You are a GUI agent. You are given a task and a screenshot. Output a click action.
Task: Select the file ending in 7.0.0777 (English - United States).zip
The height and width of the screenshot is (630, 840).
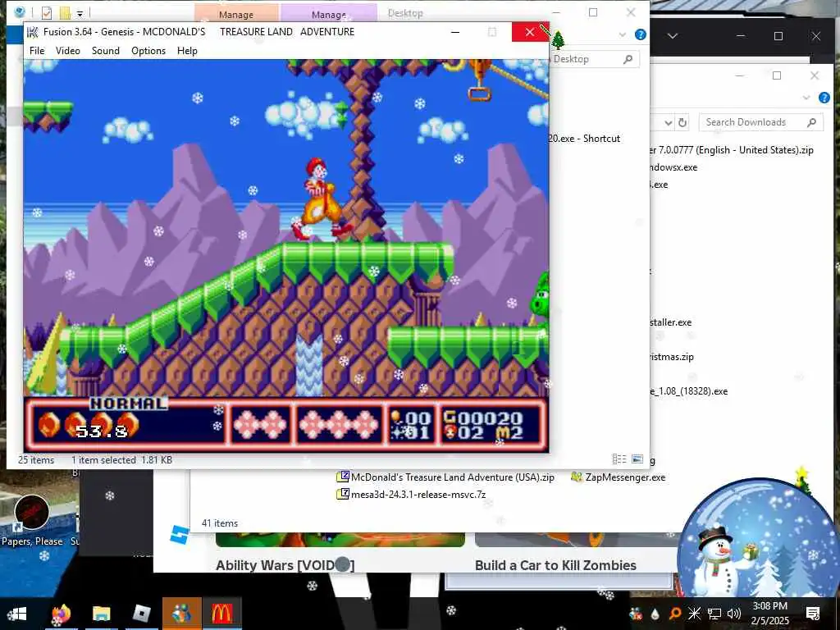pyautogui.click(x=731, y=150)
